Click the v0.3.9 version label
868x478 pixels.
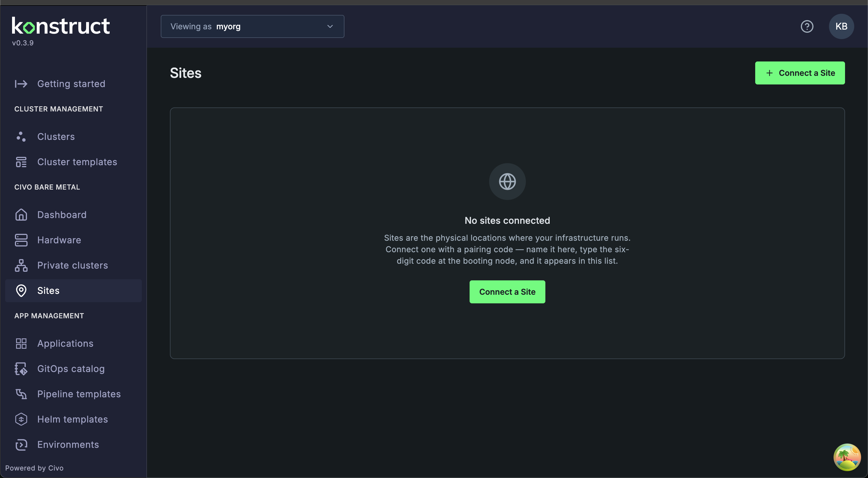23,43
